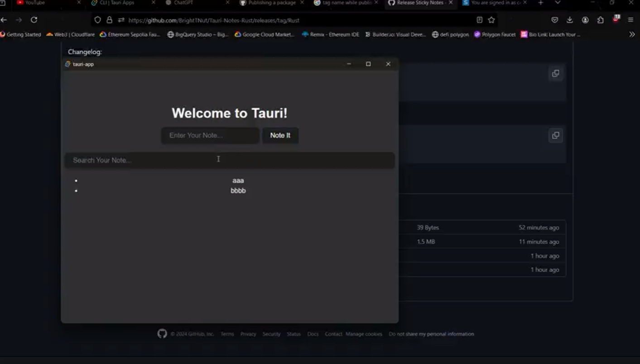Close the tauri-app window
This screenshot has width=640, height=364.
(388, 64)
